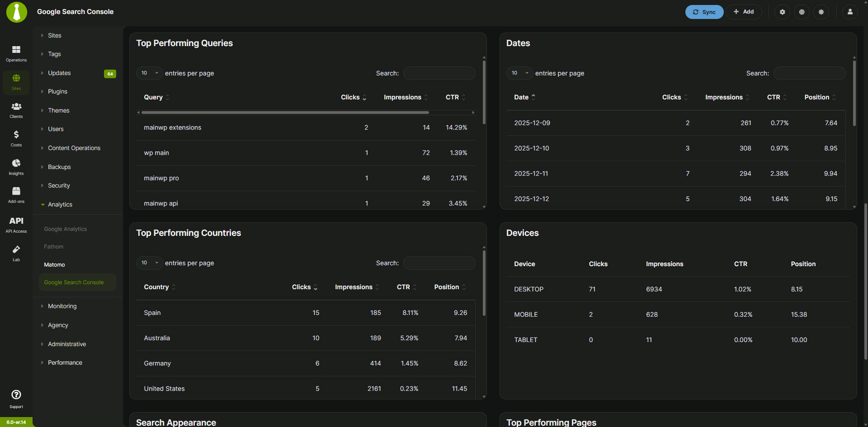Viewport: 868px width, 427px height.
Task: Open entries per page dropdown for Queries
Action: 149,73
